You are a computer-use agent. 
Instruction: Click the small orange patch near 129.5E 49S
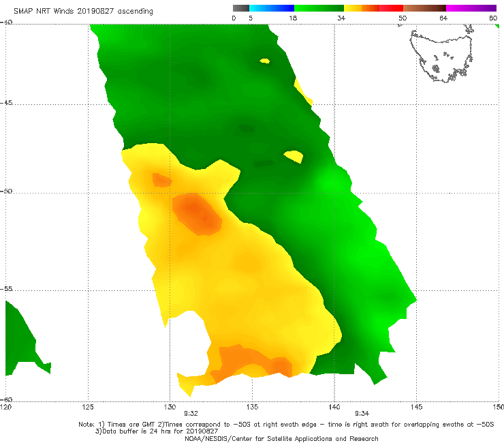point(161,180)
